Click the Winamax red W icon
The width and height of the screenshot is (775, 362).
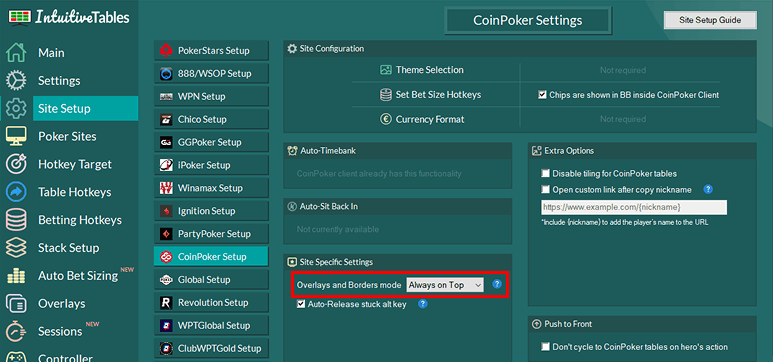pyautogui.click(x=166, y=188)
